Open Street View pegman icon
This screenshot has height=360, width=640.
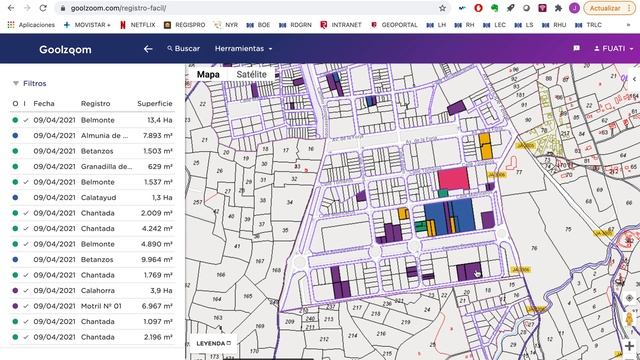[629, 319]
